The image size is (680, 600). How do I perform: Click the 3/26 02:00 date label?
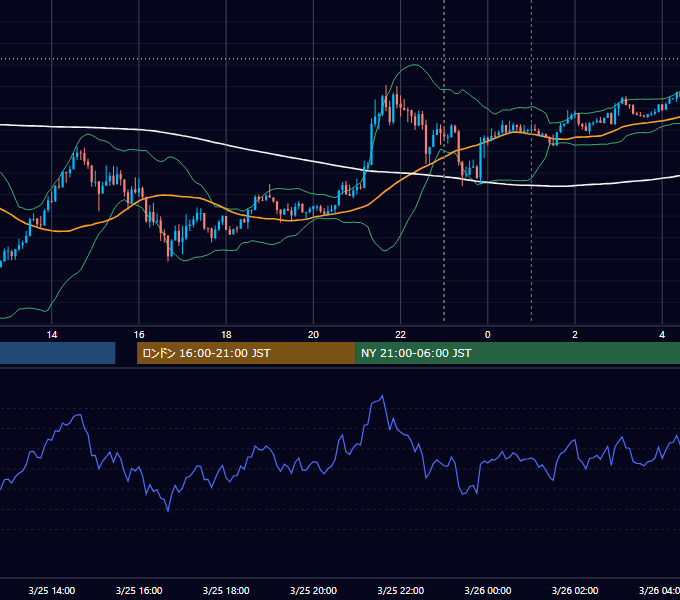[575, 590]
